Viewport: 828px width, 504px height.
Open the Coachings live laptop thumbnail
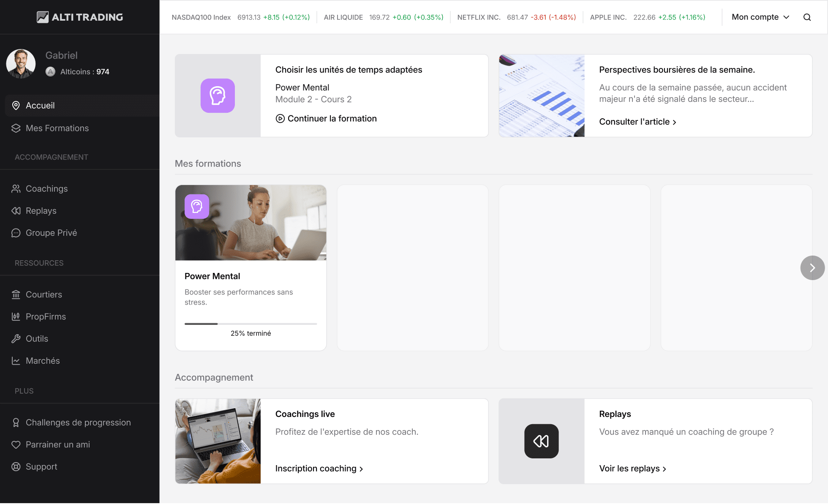[x=218, y=441]
